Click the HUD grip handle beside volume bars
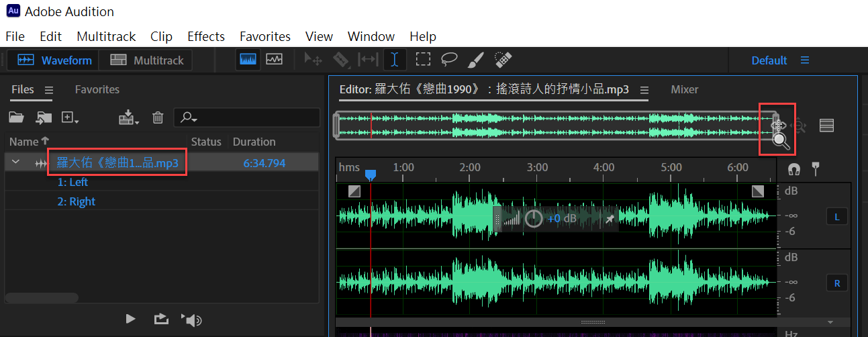Viewport: 868px width, 337px height. (x=497, y=219)
